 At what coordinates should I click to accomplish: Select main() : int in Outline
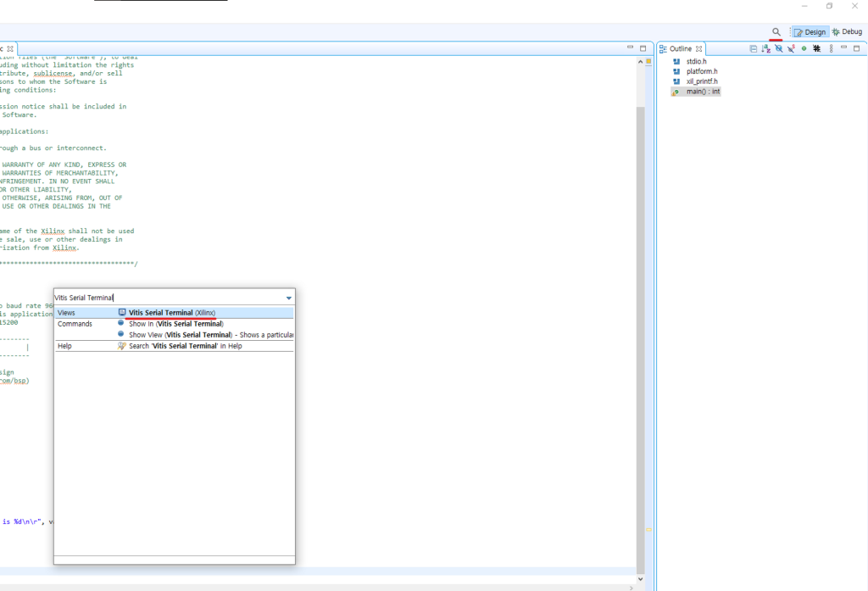click(x=703, y=92)
